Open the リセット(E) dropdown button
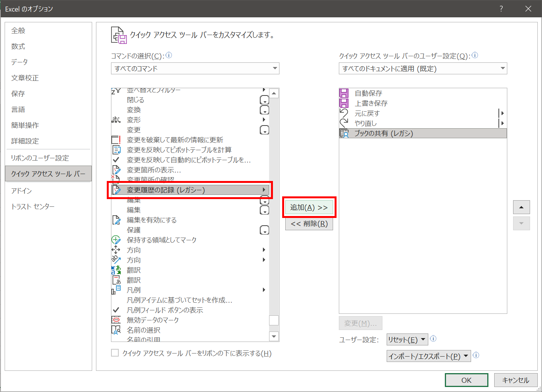Image resolution: width=542 pixels, height=392 pixels. pyautogui.click(x=407, y=340)
